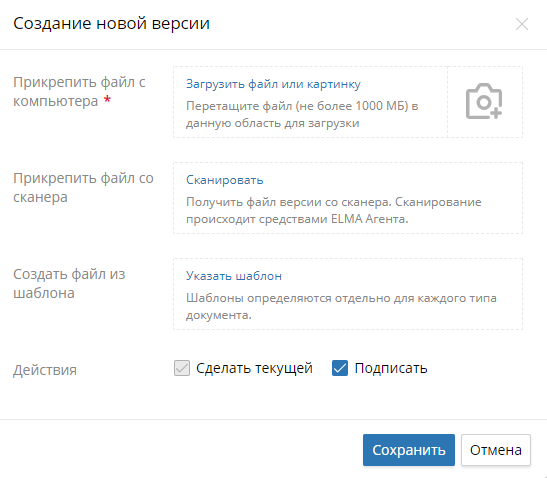Viewport: 547px width, 478px height.
Task: Click the Шаблоны определяются description text
Action: [x=341, y=306]
